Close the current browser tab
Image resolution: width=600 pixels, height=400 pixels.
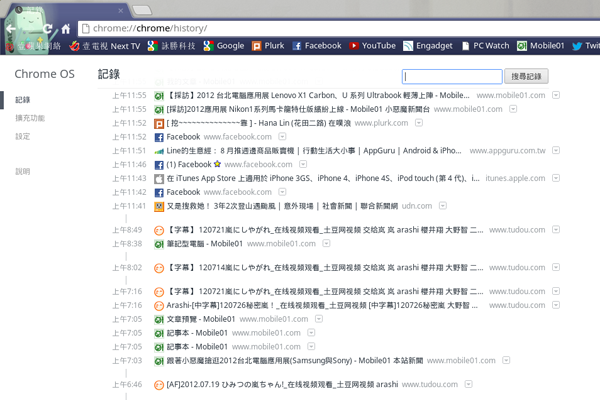(x=121, y=11)
